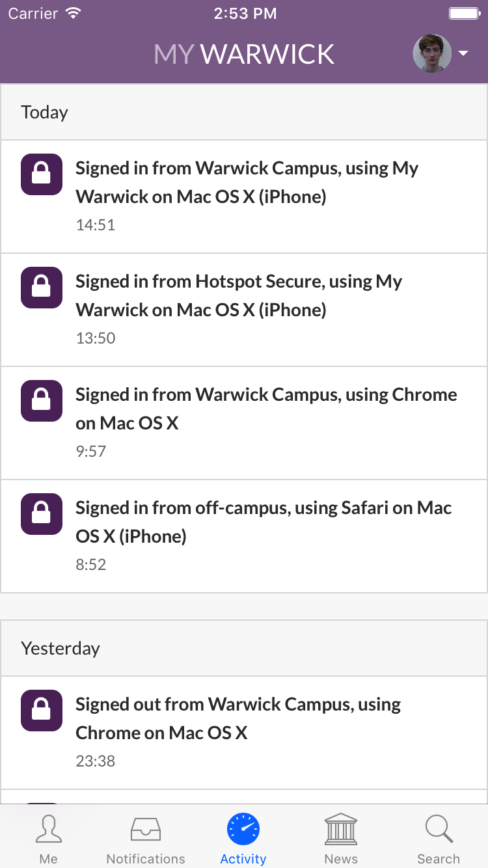Tap the user profile photo
Viewport: 488px width, 868px height.
point(432,53)
